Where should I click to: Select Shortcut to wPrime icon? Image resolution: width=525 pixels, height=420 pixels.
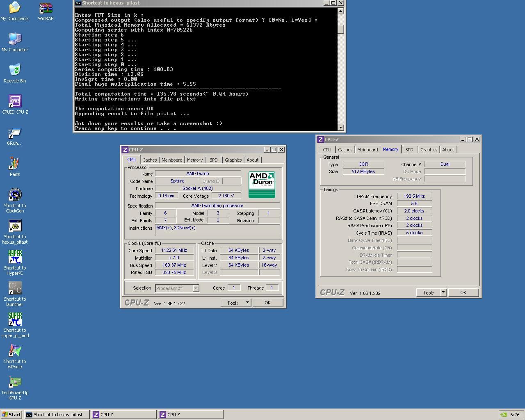click(15, 356)
